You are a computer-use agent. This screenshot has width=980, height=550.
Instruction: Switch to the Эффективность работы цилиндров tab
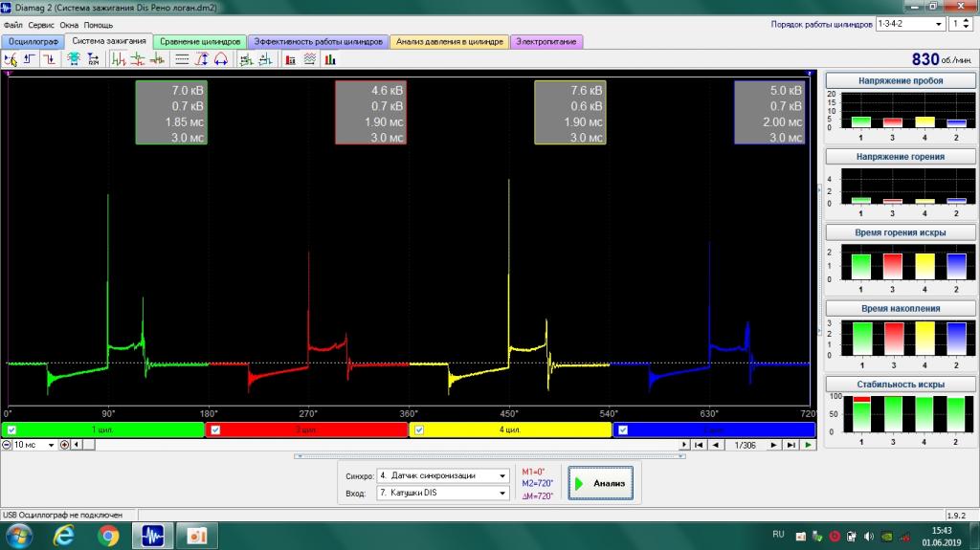click(318, 42)
